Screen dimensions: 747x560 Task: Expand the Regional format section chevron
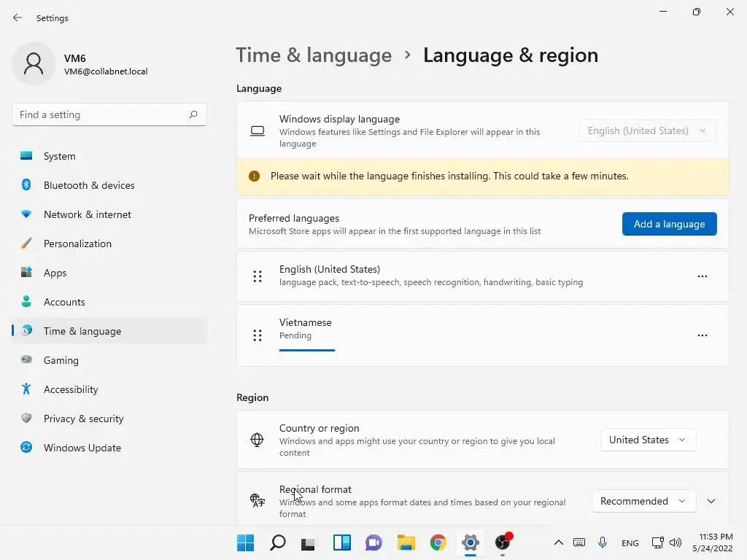pyautogui.click(x=711, y=501)
